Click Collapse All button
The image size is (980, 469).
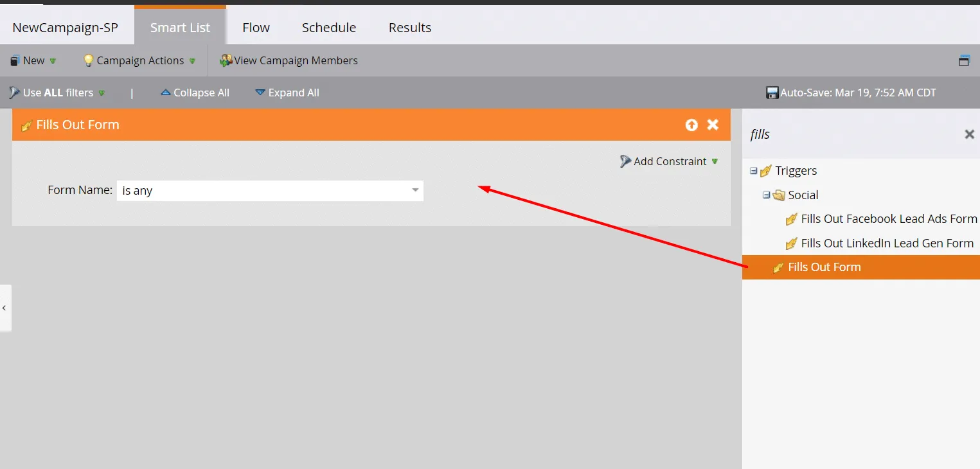pos(195,93)
